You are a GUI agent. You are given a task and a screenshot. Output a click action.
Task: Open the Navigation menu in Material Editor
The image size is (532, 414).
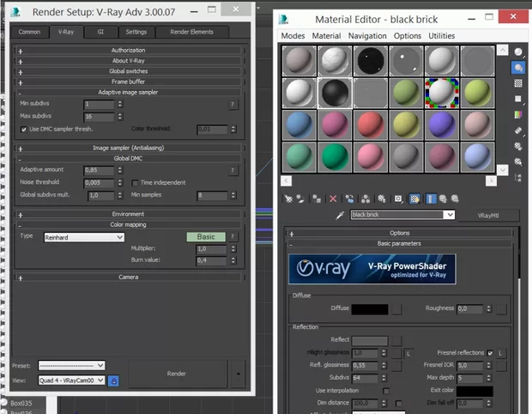pyautogui.click(x=368, y=36)
